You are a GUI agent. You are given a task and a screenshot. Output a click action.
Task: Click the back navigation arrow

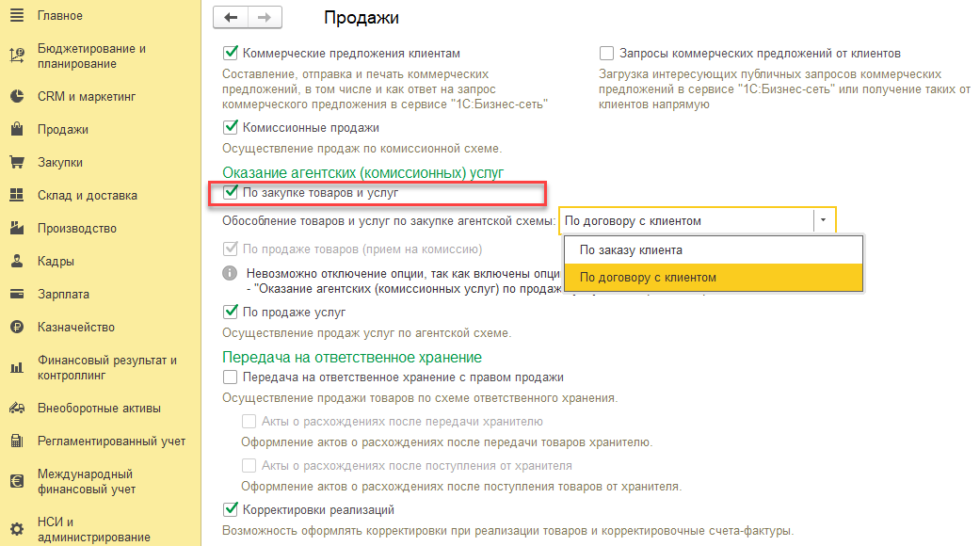229,16
